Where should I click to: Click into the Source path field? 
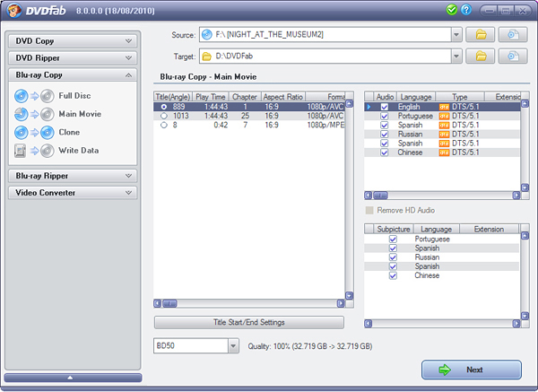coord(325,35)
